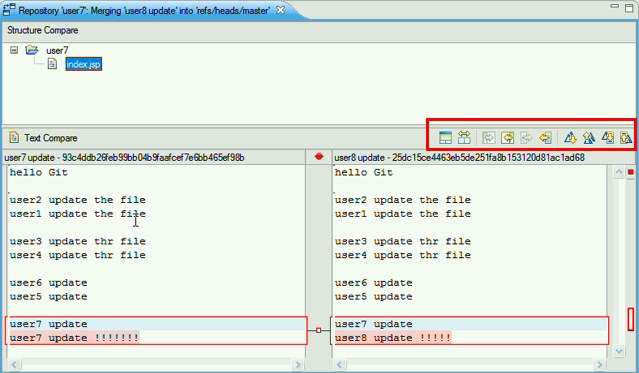Viewport: 639px width, 373px height.
Task: Click the left pane scroll-left arrow
Action: tap(14, 365)
